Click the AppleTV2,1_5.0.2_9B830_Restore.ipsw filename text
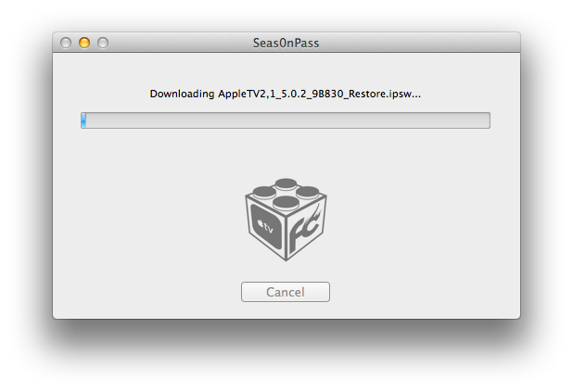The image size is (573, 392). (x=319, y=95)
